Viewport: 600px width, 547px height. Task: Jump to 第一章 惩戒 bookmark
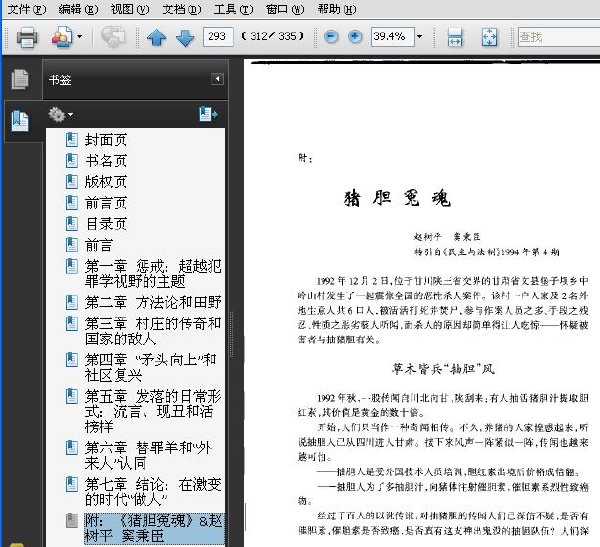click(153, 274)
